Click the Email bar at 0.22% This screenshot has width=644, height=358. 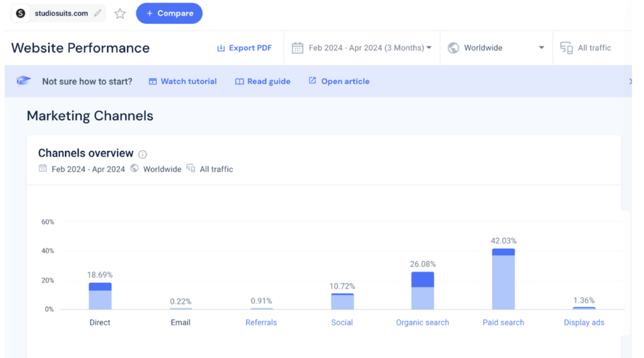pos(180,309)
